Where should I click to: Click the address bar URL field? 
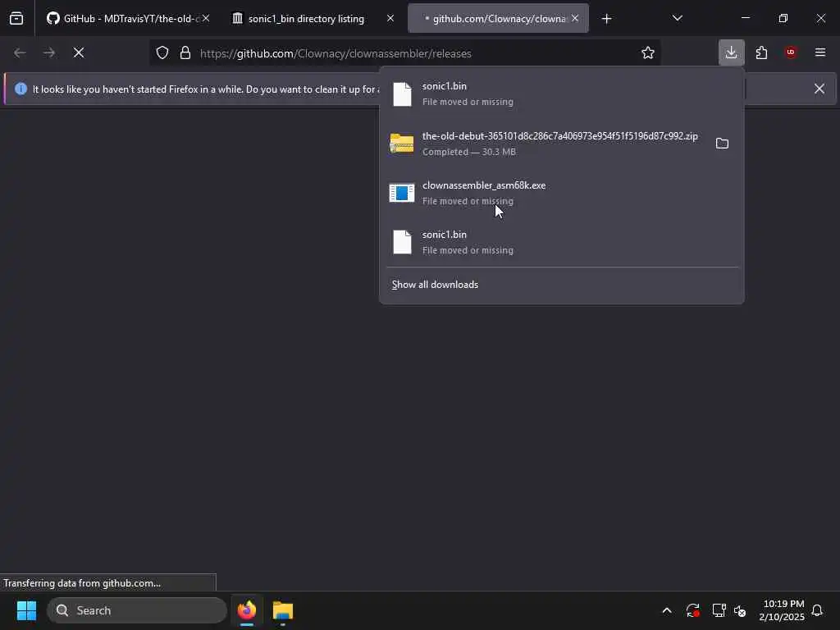pyautogui.click(x=404, y=53)
